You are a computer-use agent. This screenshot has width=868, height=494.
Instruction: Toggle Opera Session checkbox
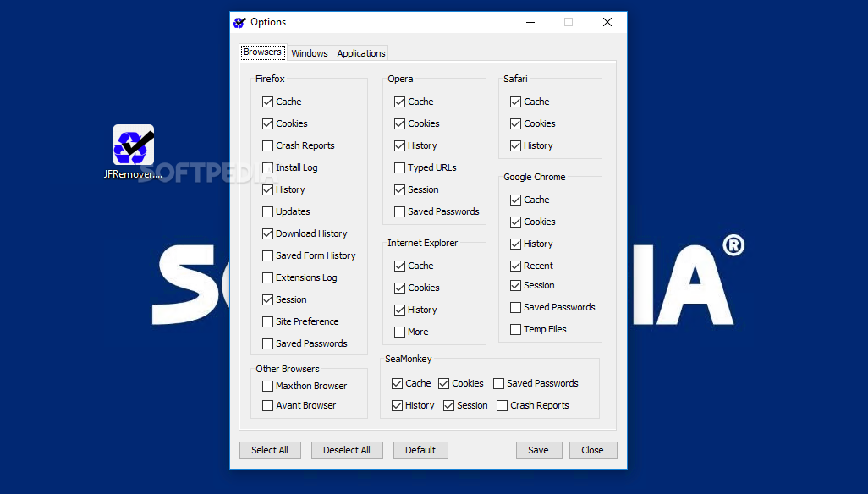coord(399,189)
